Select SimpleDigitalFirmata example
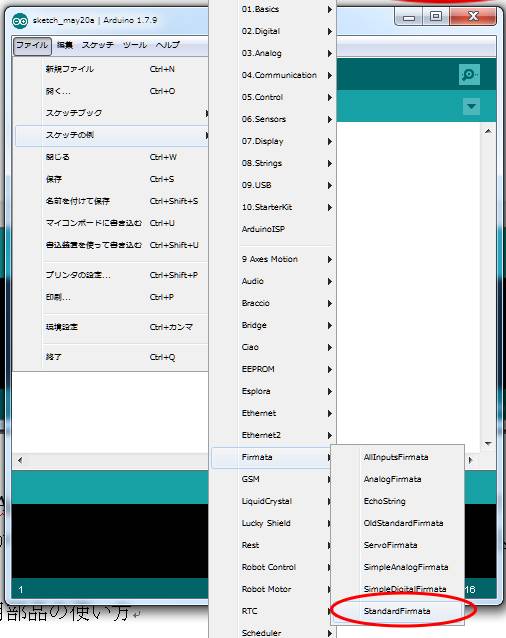 pyautogui.click(x=397, y=589)
